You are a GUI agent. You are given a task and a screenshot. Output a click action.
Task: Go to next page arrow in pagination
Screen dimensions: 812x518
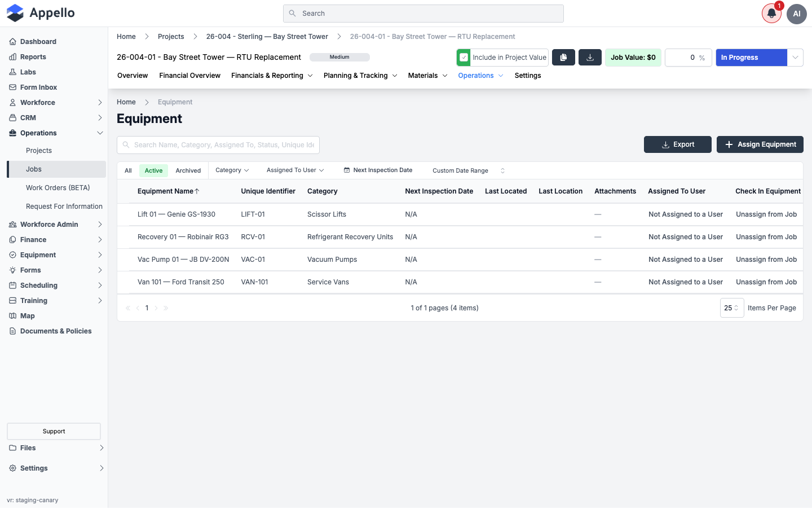(x=156, y=308)
